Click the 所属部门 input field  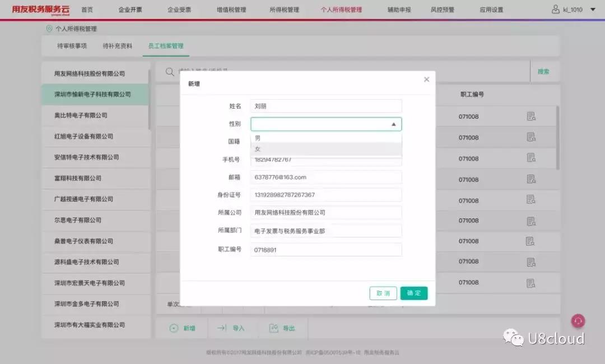(x=326, y=231)
